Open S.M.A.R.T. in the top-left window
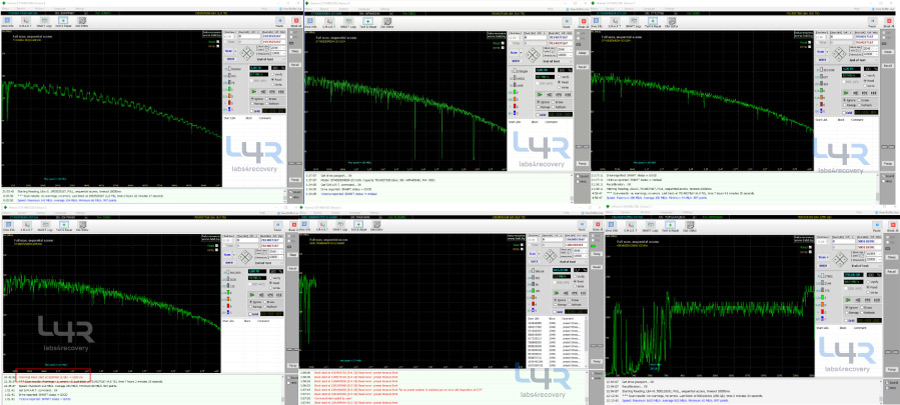This screenshot has height=405, width=900. (25, 22)
